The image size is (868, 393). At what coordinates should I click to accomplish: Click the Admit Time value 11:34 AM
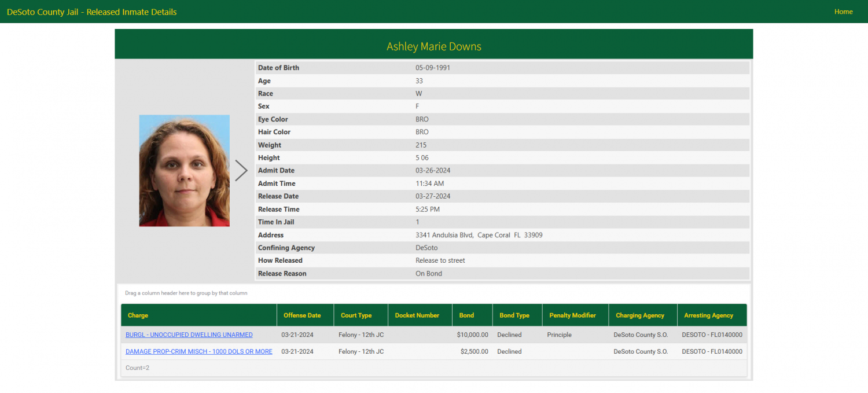click(430, 183)
